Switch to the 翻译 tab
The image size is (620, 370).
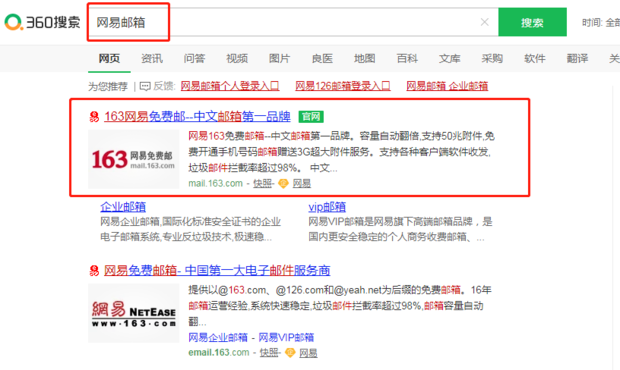click(577, 59)
